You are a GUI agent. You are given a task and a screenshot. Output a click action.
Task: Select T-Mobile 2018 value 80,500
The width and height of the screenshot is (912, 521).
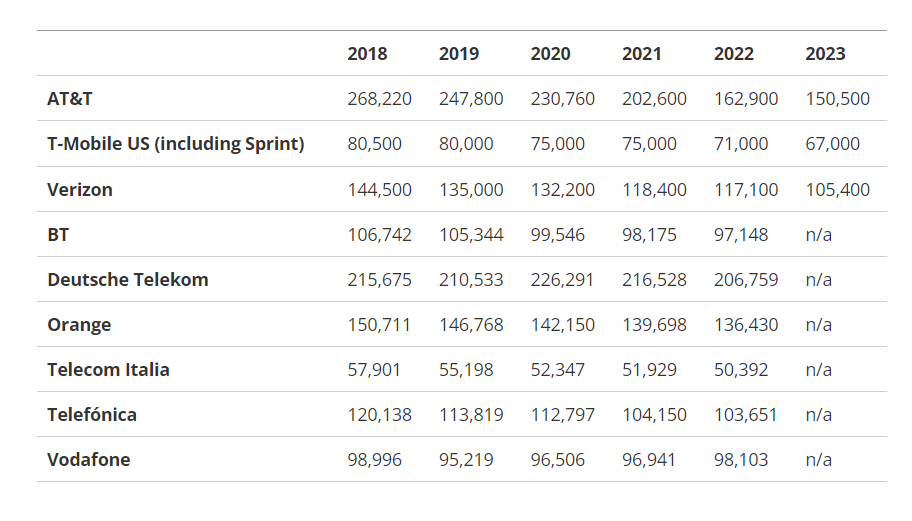tap(375, 144)
